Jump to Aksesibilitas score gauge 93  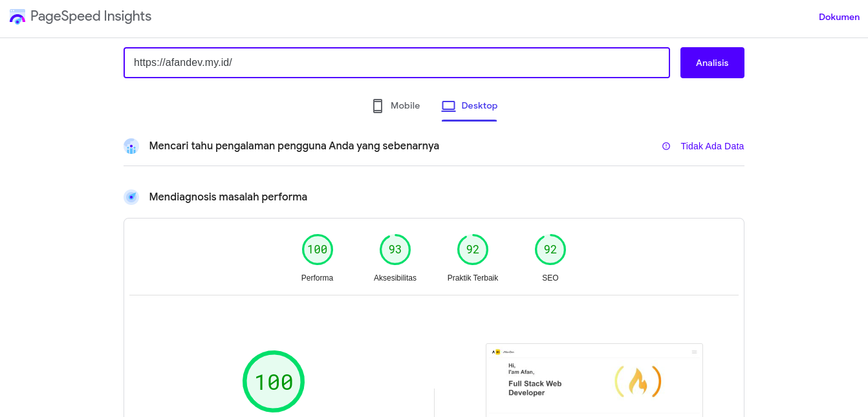(x=395, y=250)
